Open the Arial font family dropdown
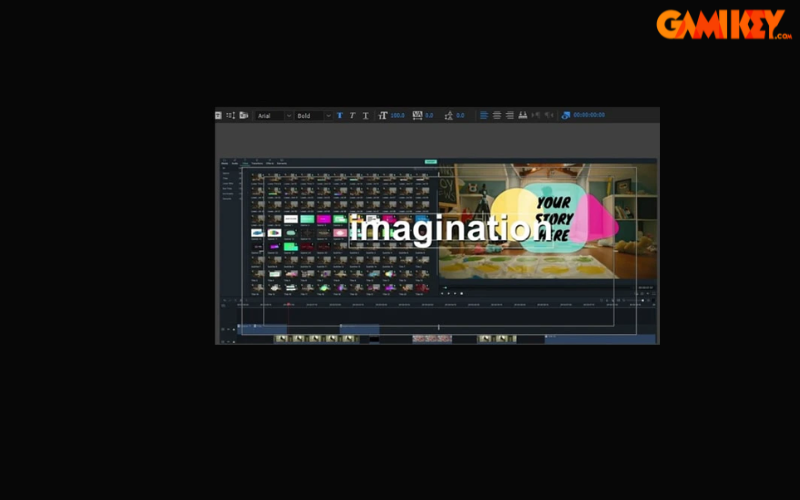The image size is (800, 500). 274,116
